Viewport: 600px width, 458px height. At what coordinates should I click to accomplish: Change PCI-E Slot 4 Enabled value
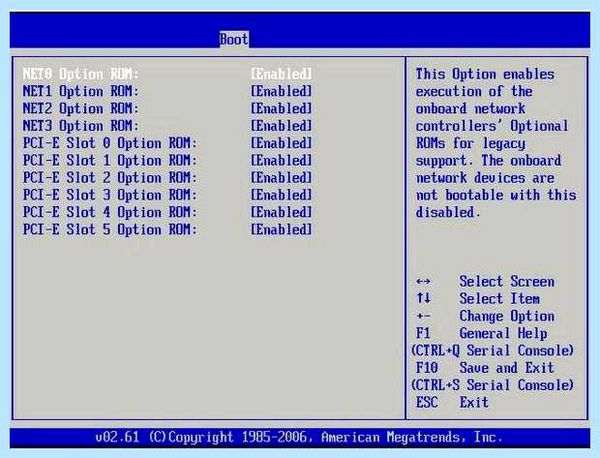point(281,212)
